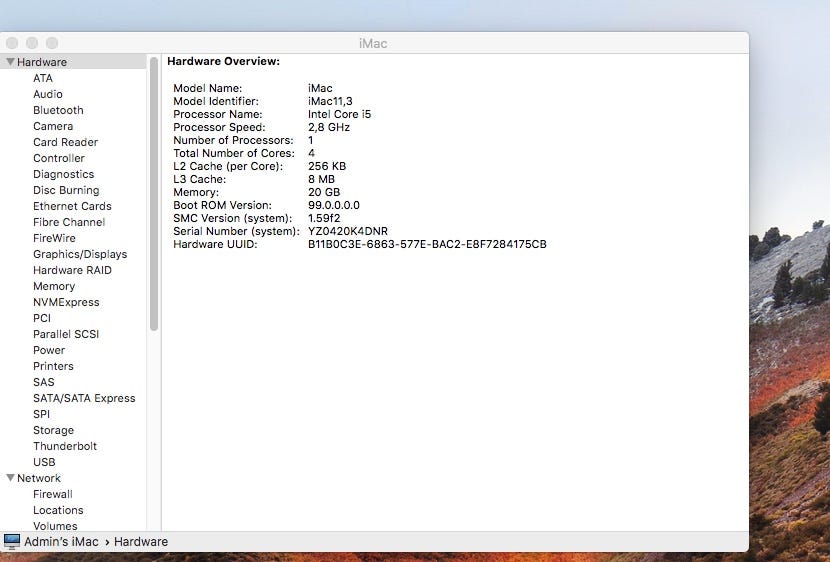This screenshot has height=562, width=830.
Task: Click Boot ROM version 99.0.0.0.0
Action: pyautogui.click(x=333, y=205)
